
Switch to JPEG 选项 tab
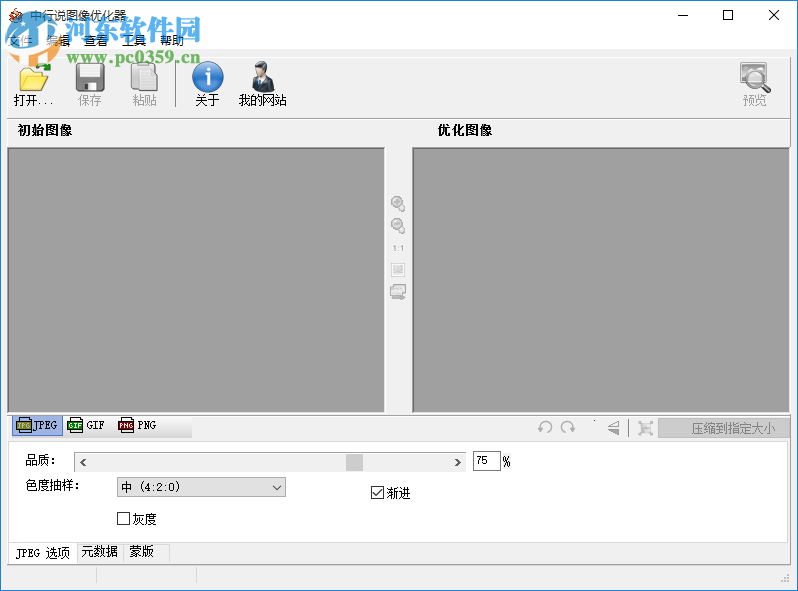43,553
